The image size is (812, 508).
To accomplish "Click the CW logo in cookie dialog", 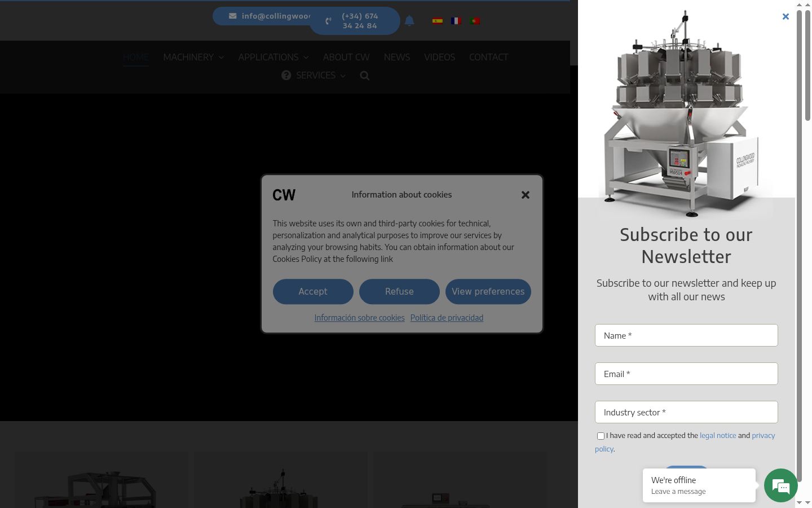I will tap(284, 195).
